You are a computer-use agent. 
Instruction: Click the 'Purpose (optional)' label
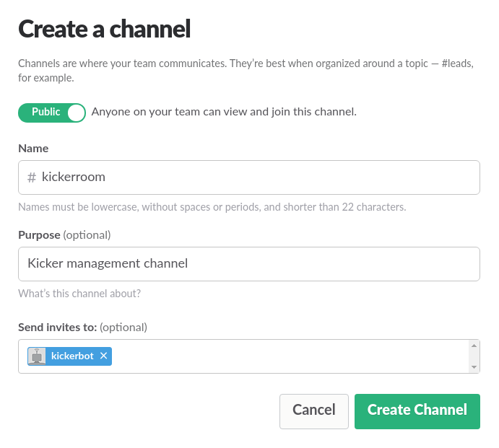(x=64, y=235)
